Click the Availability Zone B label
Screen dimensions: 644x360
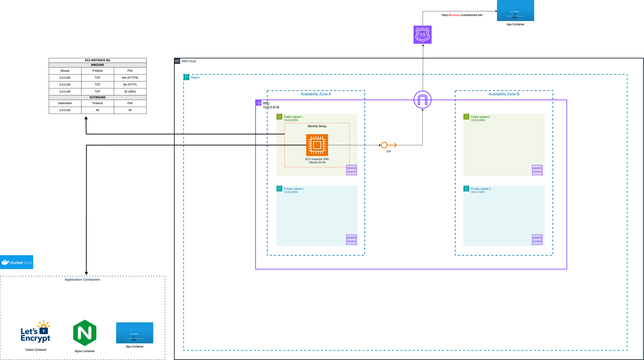click(504, 94)
